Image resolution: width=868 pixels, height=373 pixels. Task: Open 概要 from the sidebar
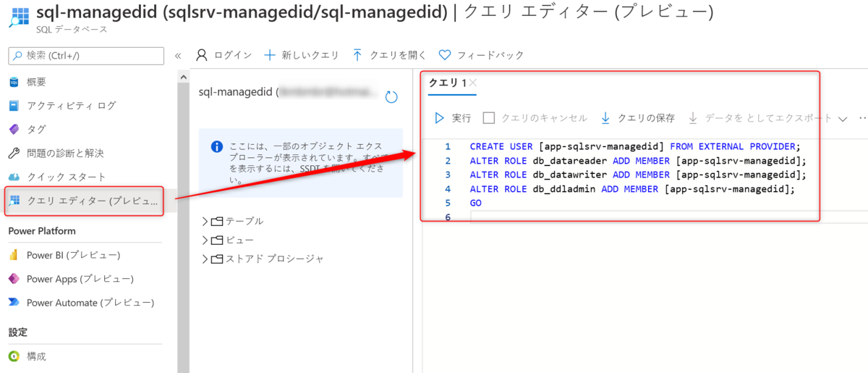coord(36,82)
